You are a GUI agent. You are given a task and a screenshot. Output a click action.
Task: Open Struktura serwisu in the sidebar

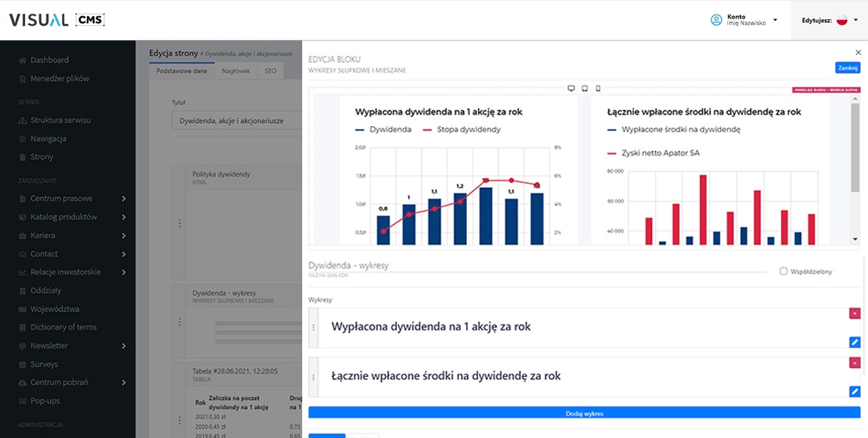point(60,121)
